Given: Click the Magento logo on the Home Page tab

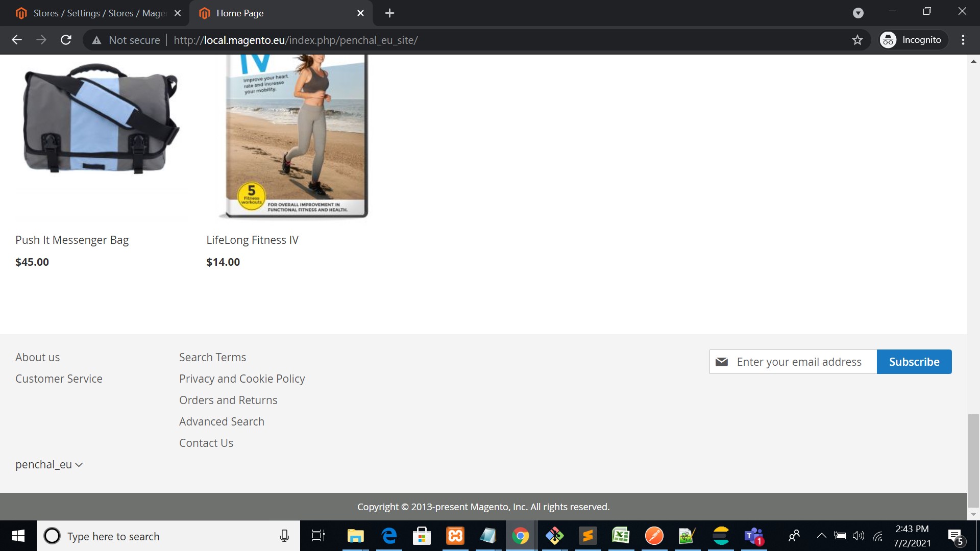Looking at the screenshot, I should (204, 13).
